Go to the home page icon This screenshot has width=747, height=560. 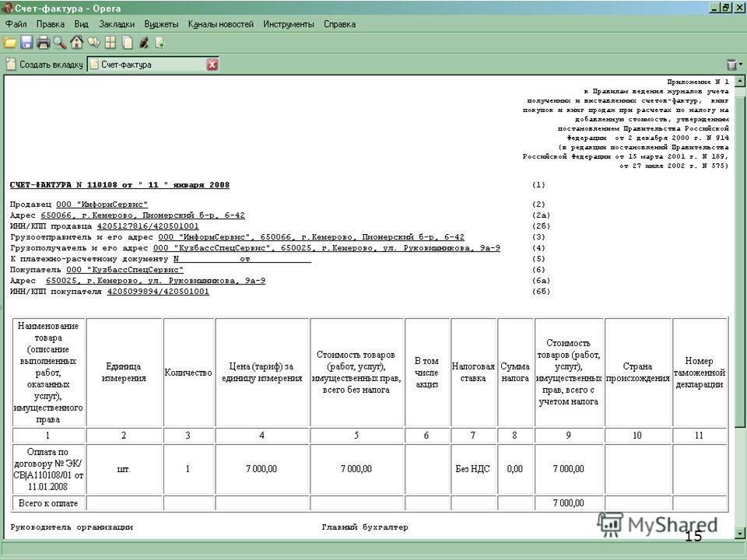pyautogui.click(x=77, y=43)
